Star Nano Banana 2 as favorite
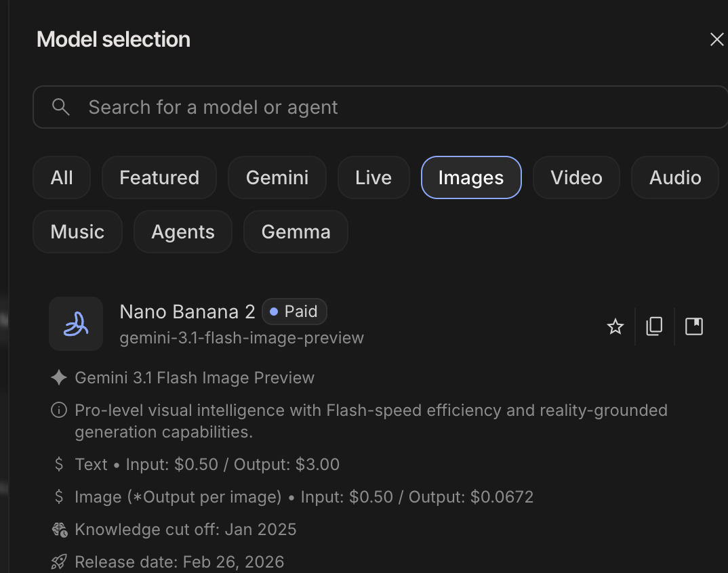Image resolution: width=728 pixels, height=573 pixels. point(615,326)
